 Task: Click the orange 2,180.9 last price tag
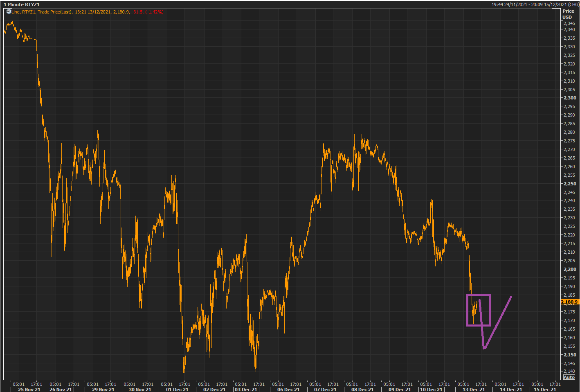tap(569, 302)
